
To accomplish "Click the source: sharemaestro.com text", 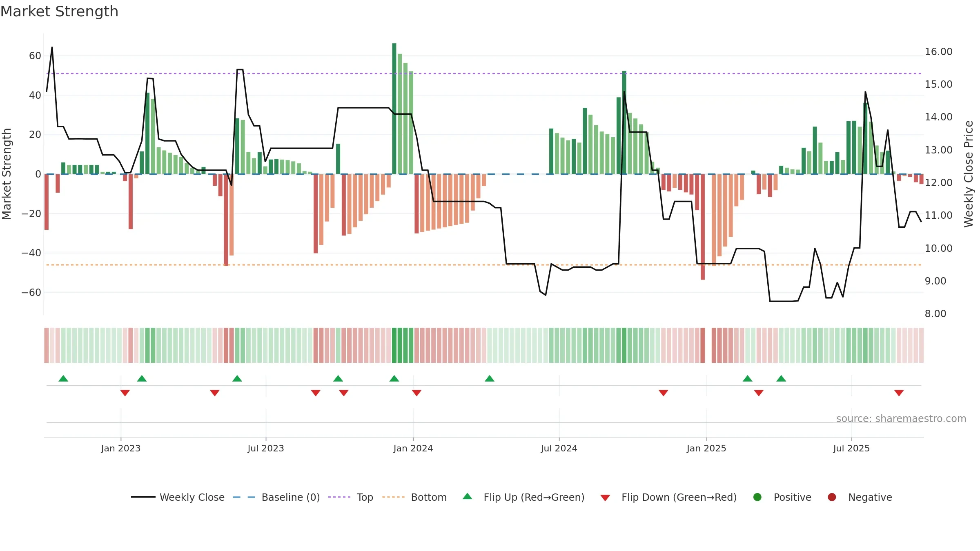I will coord(901,418).
